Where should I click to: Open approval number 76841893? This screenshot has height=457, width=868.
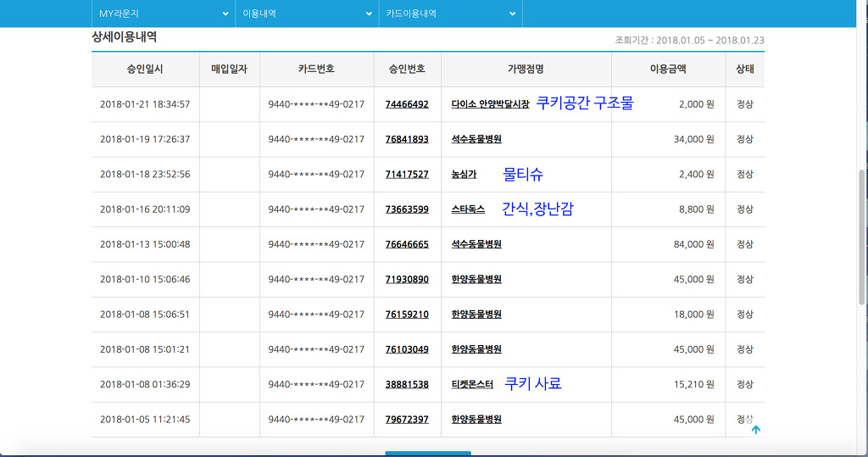tap(407, 139)
